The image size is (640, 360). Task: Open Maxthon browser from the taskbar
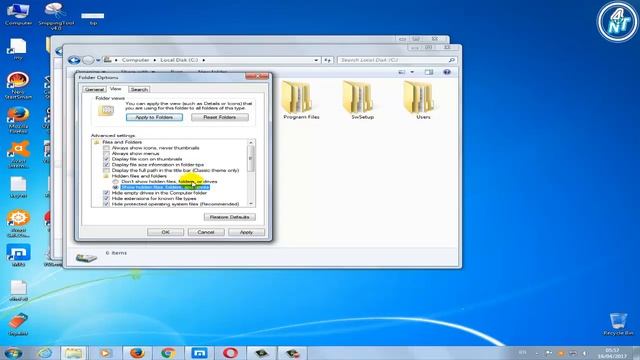(x=199, y=353)
